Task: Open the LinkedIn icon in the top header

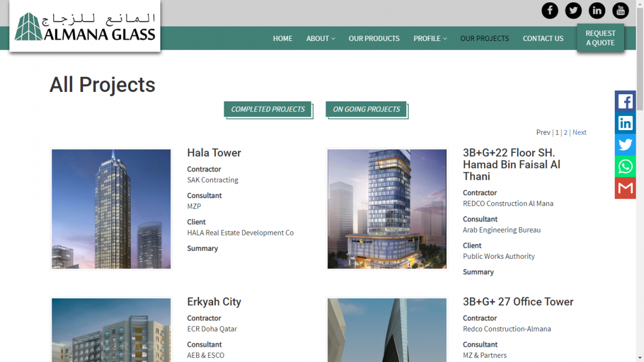Action: pyautogui.click(x=597, y=11)
